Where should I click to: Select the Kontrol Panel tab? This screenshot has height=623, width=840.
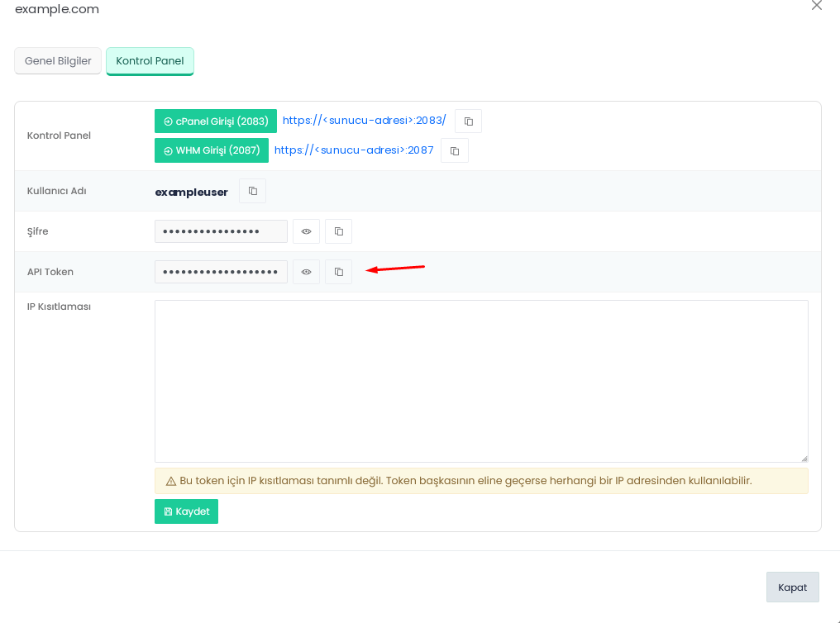(150, 61)
